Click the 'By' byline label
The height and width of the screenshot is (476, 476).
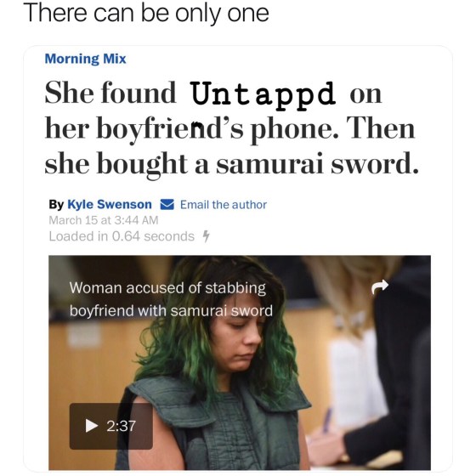pyautogui.click(x=56, y=205)
